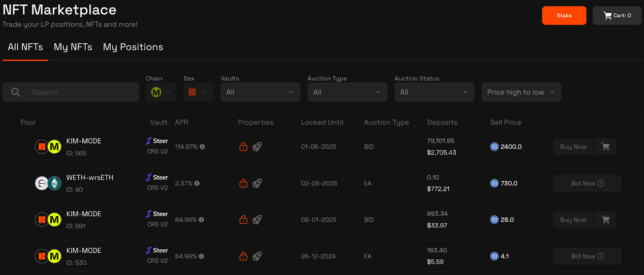This screenshot has width=644, height=275.
Task: Click the cart icon for KIM-MODE ID 591
Action: [605, 220]
